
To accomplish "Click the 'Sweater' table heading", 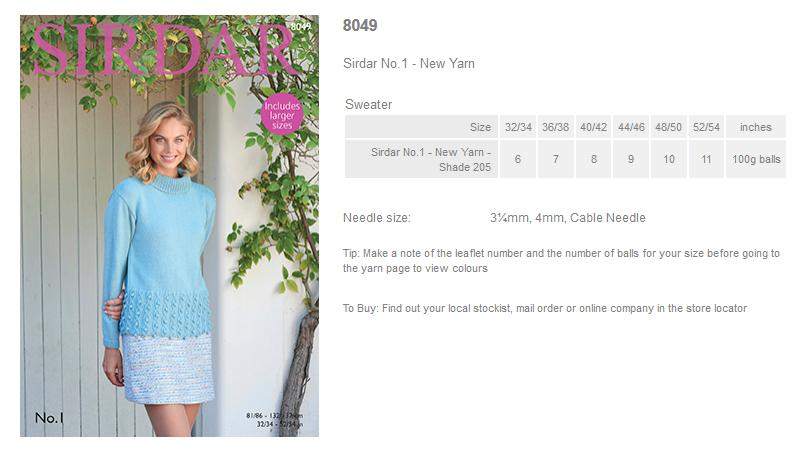I will (x=368, y=105).
